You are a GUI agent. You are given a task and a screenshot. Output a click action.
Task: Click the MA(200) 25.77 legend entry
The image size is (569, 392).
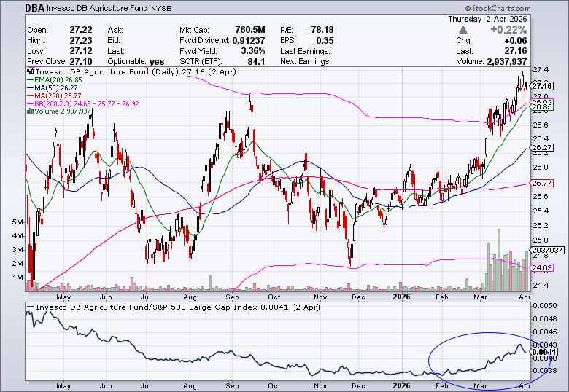(x=55, y=95)
